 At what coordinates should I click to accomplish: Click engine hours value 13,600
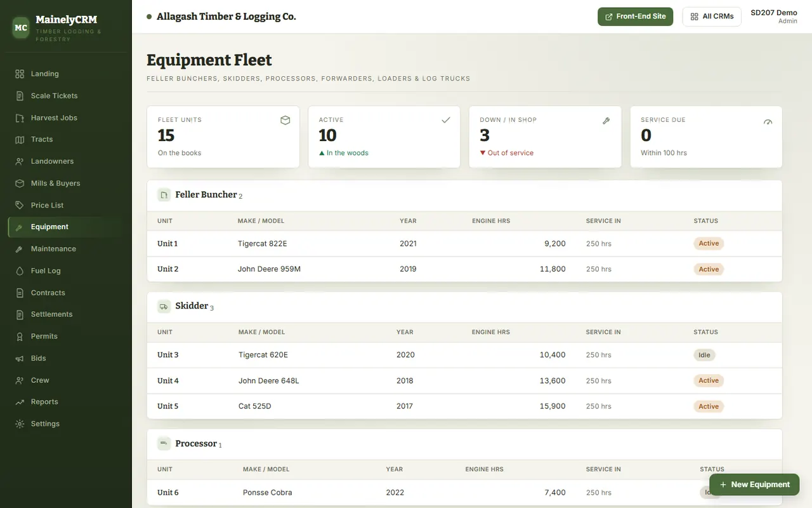coord(553,381)
